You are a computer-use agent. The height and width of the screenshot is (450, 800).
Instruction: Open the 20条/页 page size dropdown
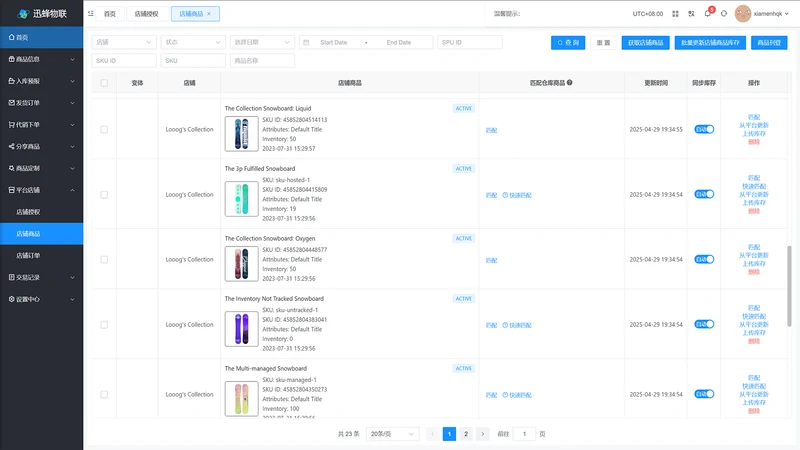click(x=392, y=434)
